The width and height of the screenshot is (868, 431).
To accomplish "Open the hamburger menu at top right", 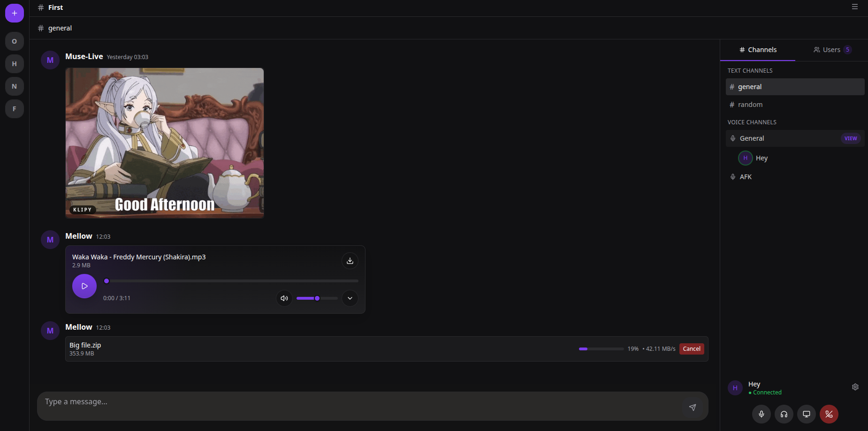I will coord(854,7).
